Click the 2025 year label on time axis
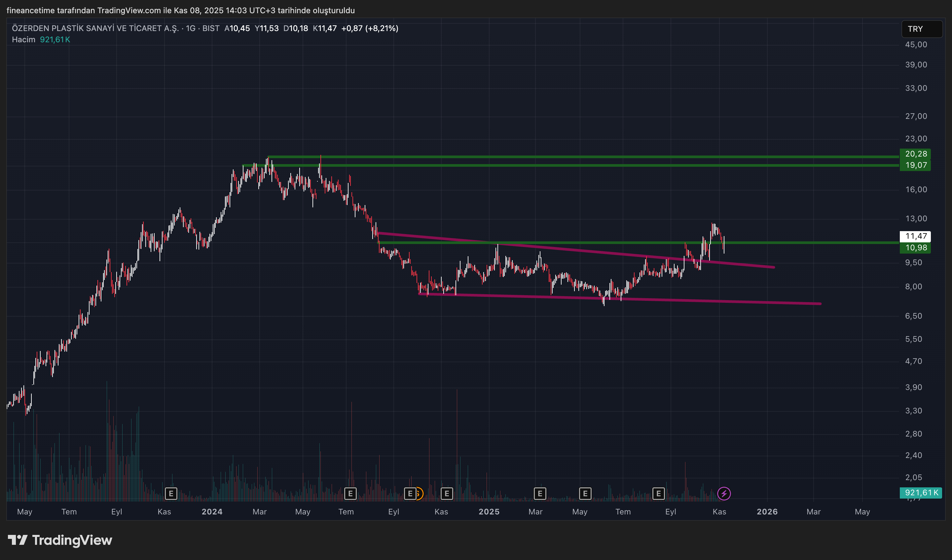Image resolution: width=952 pixels, height=560 pixels. click(x=489, y=512)
